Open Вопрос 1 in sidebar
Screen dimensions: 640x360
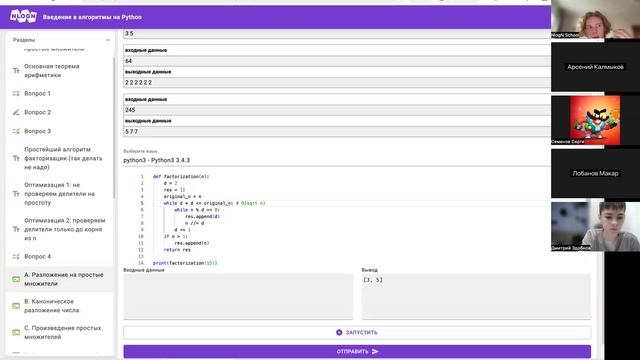tap(38, 93)
